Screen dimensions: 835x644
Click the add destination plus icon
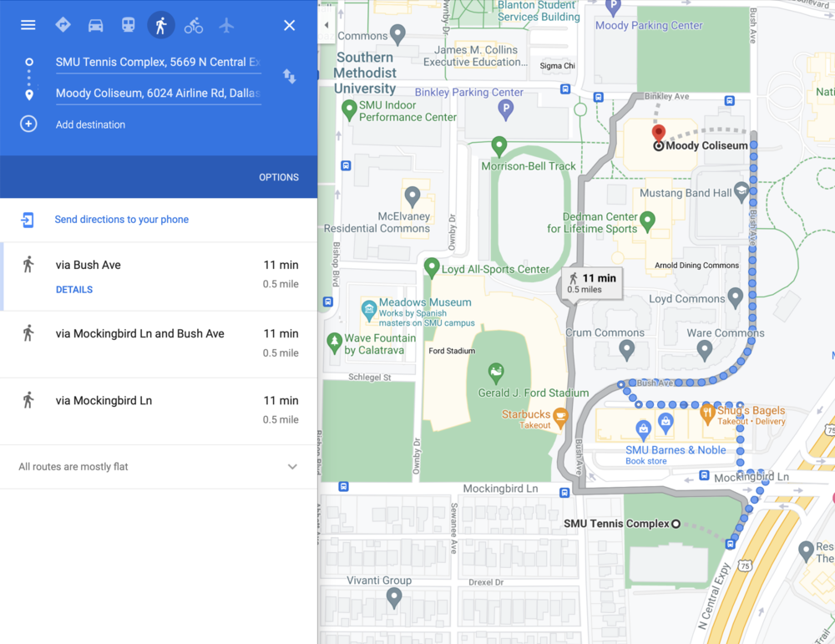click(28, 124)
